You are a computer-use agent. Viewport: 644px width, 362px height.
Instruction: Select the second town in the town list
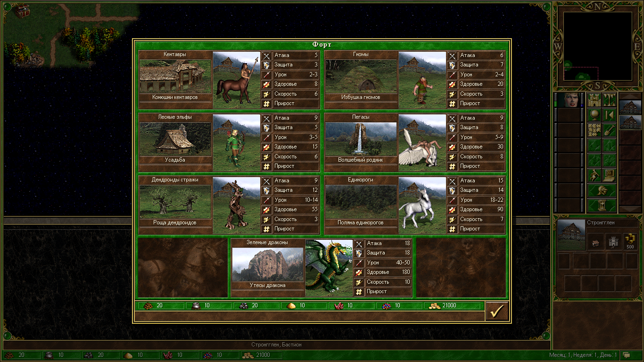[630, 123]
